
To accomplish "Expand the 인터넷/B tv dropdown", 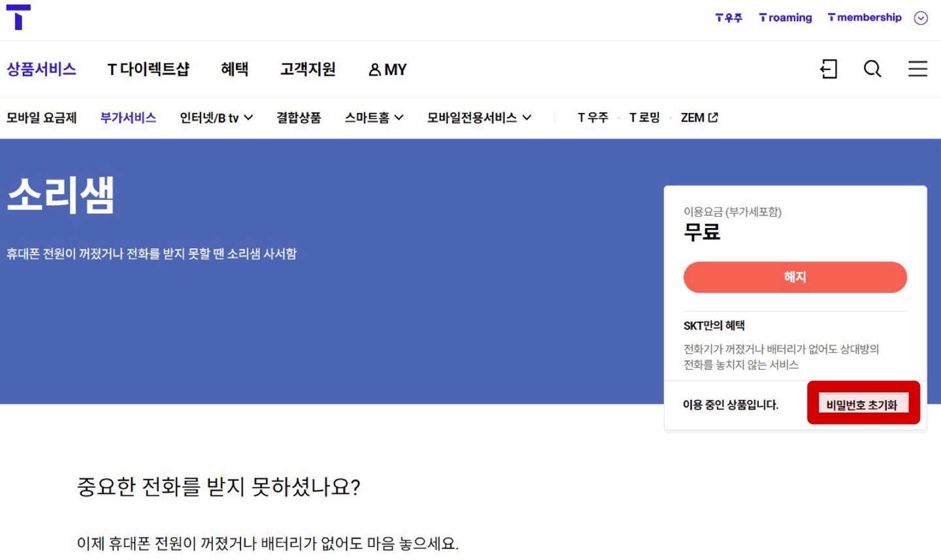I will pos(215,117).
